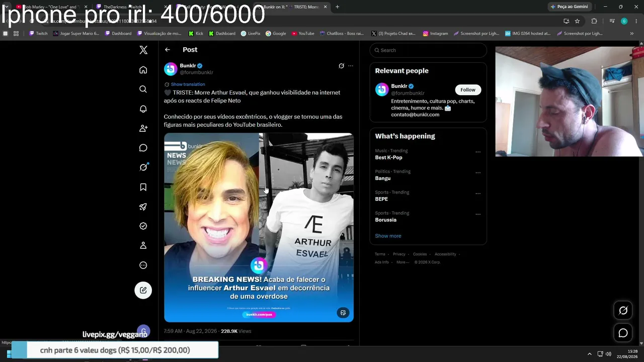Open the post's three-dot more menu
This screenshot has height=362, width=644.
point(351,66)
